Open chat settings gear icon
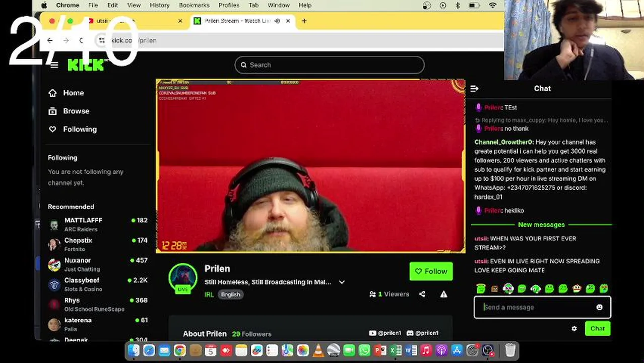Screen dimensions: 644x363 tap(574, 329)
